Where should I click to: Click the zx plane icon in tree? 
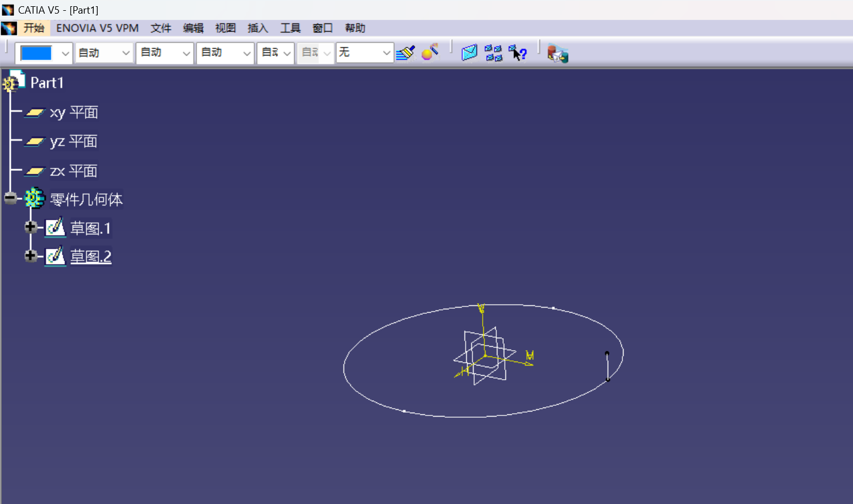[35, 171]
